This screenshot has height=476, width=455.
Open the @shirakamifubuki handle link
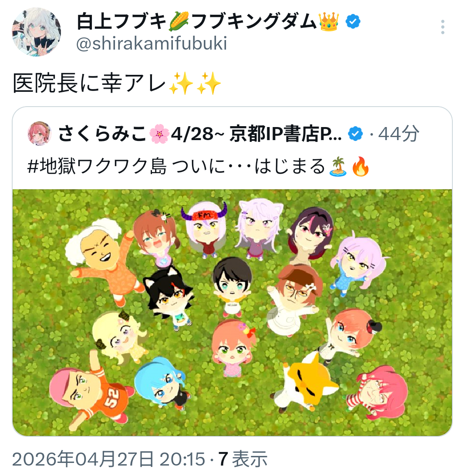click(x=152, y=44)
